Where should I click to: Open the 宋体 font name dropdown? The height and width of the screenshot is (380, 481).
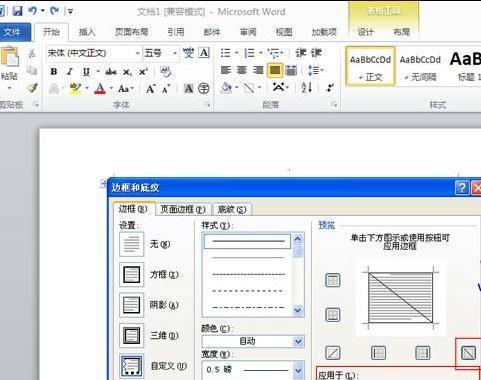point(138,53)
